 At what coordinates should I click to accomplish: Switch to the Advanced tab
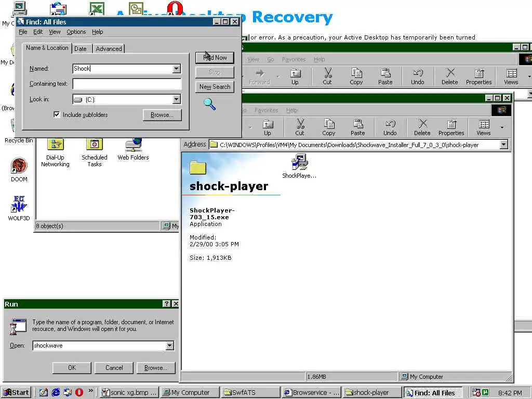[109, 49]
